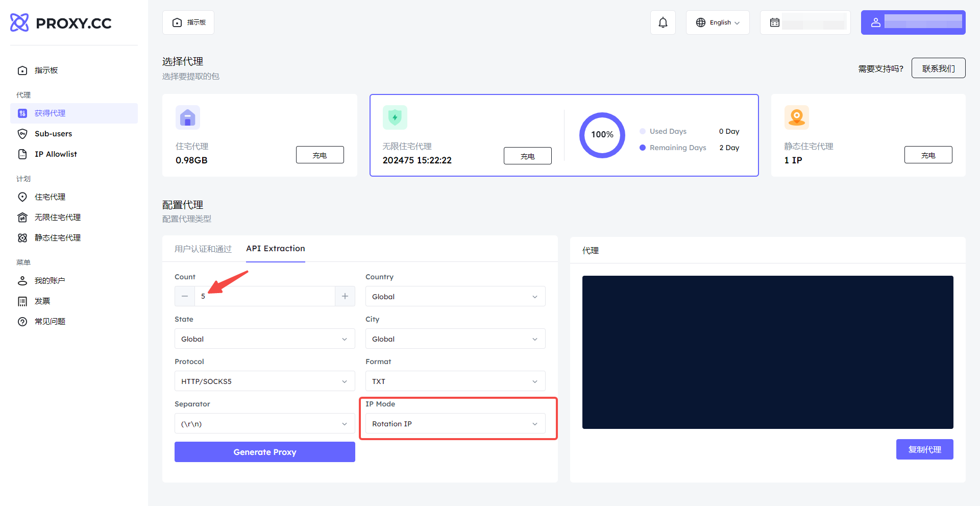
Task: Open the English language dropdown
Action: (718, 22)
